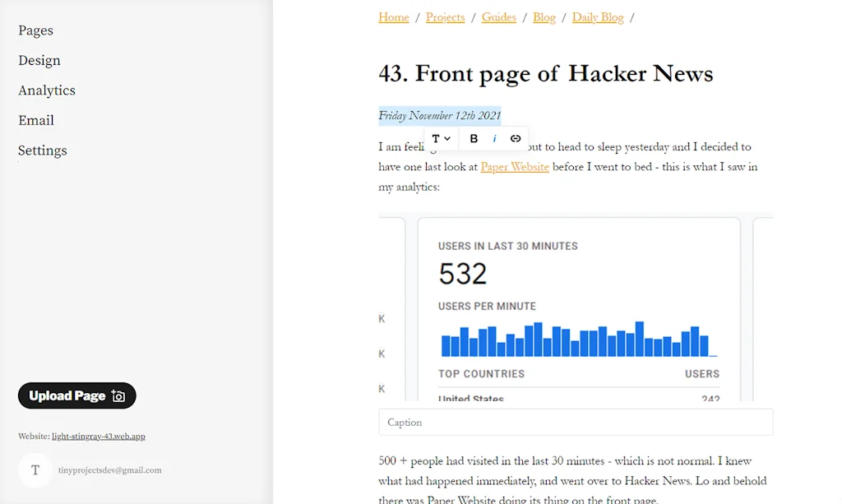Screen dimensions: 842x504
Task: Open the Paper Website link in the post
Action: tap(514, 167)
